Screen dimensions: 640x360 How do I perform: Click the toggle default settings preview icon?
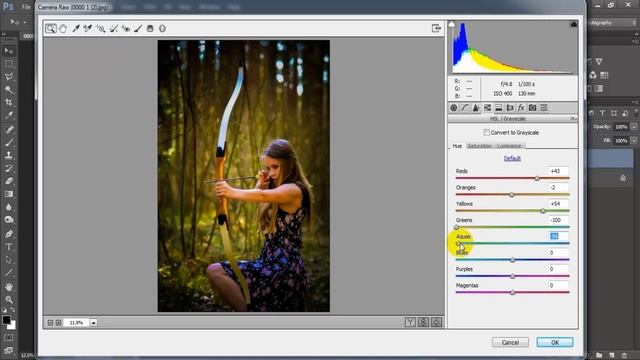(x=436, y=322)
